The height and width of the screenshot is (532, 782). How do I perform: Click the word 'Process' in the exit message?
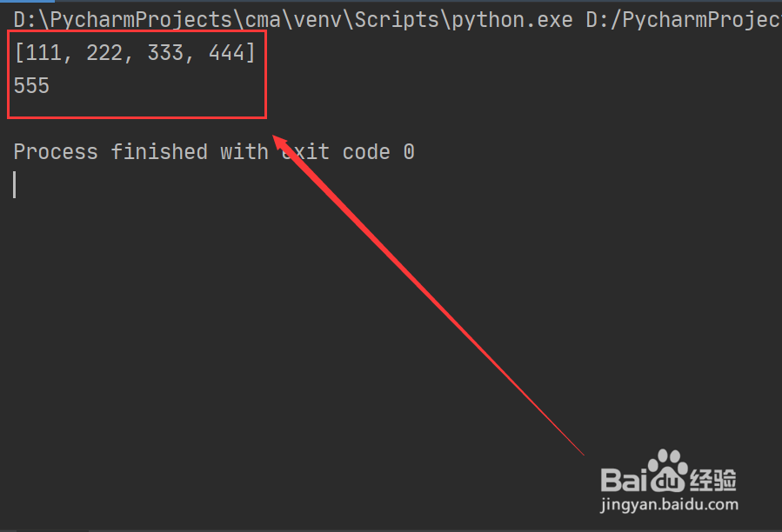point(56,152)
